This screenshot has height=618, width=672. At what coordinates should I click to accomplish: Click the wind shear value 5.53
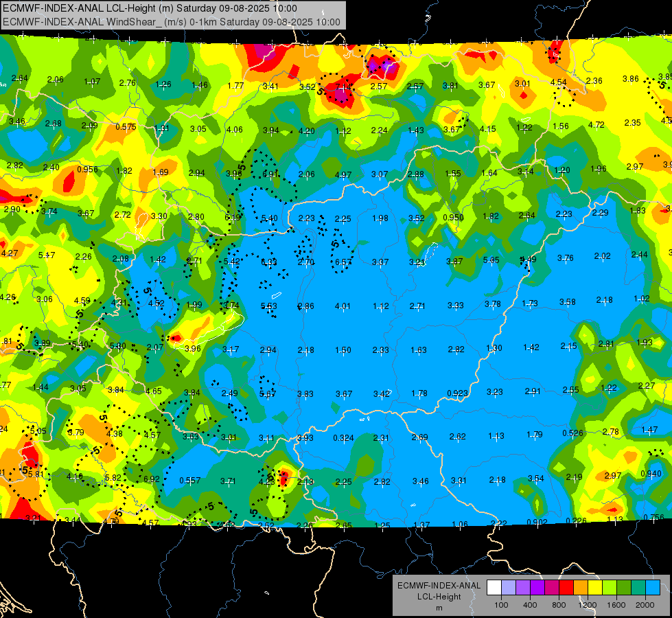coord(269,306)
